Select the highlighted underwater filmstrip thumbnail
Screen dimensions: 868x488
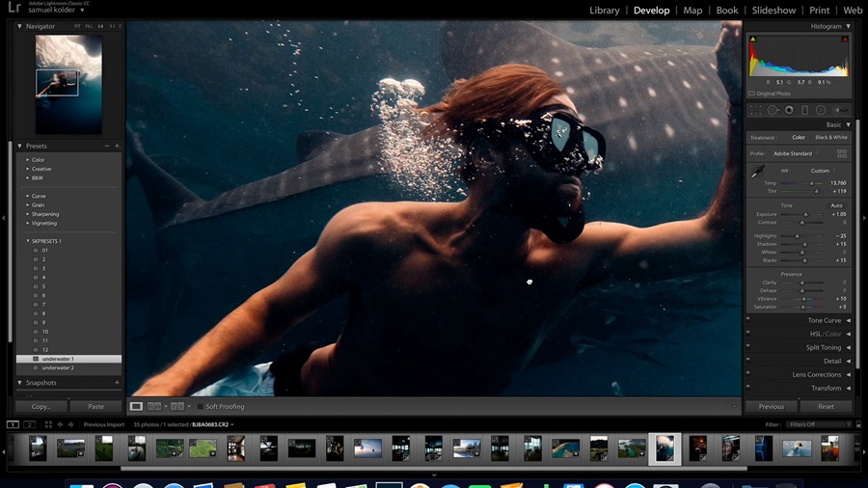pyautogui.click(x=665, y=448)
